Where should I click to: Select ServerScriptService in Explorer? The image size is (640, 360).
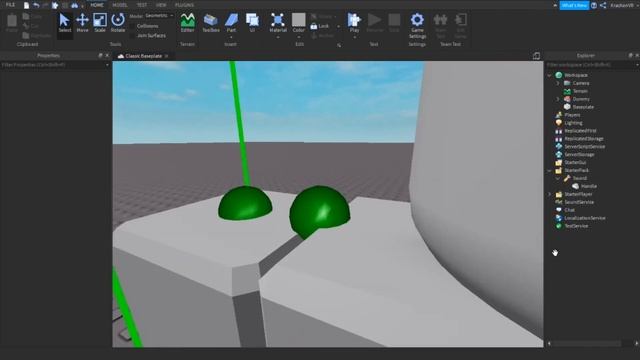[584, 147]
